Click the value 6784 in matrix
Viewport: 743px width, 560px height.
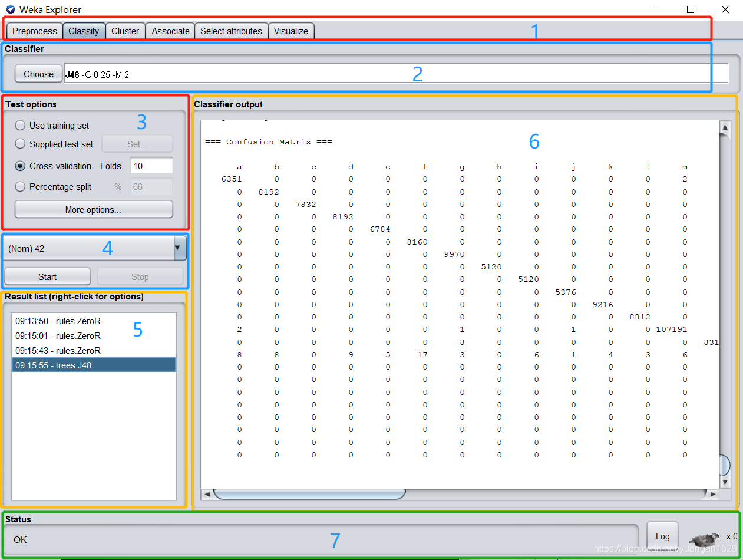pyautogui.click(x=379, y=229)
